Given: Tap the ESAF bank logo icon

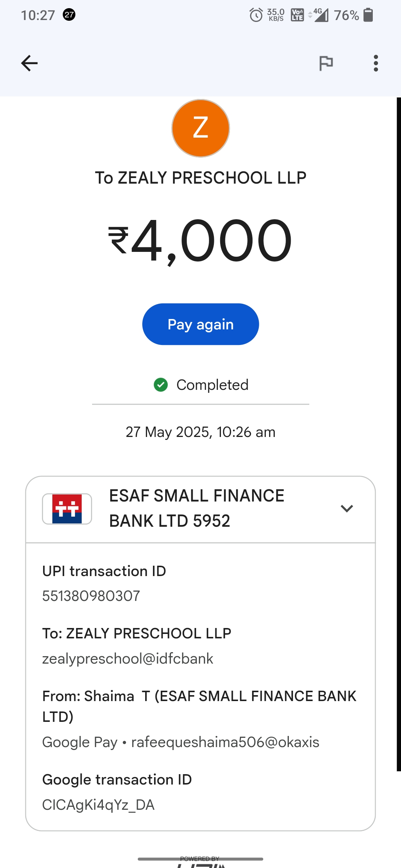Looking at the screenshot, I should [67, 509].
